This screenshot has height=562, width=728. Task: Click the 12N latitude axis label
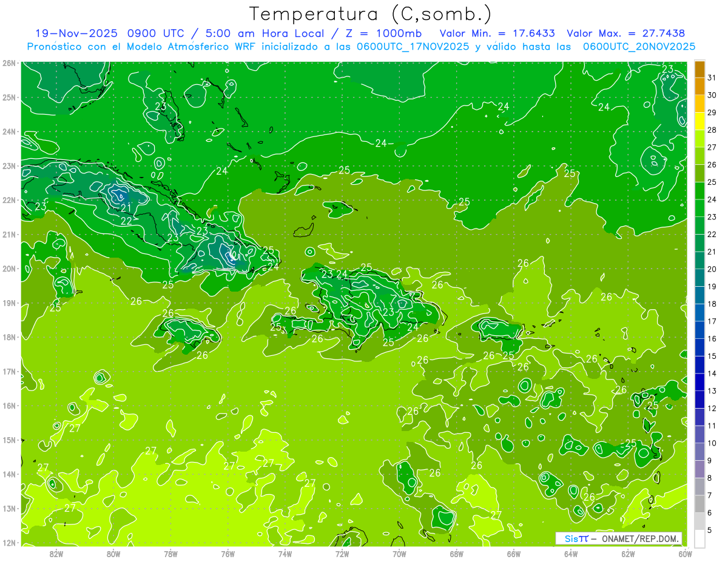[x=8, y=543]
